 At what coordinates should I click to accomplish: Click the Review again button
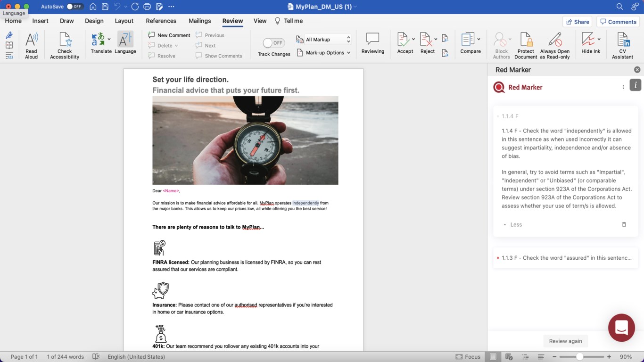pos(565,341)
